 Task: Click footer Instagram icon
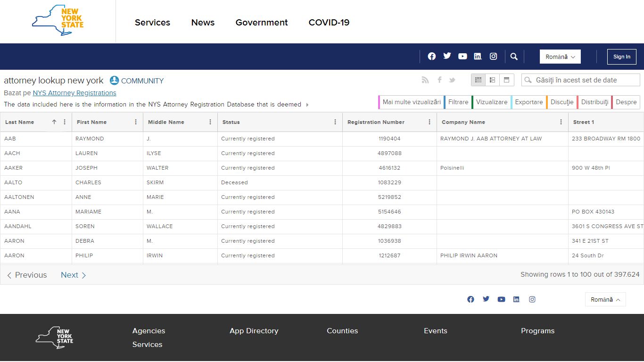click(x=532, y=299)
